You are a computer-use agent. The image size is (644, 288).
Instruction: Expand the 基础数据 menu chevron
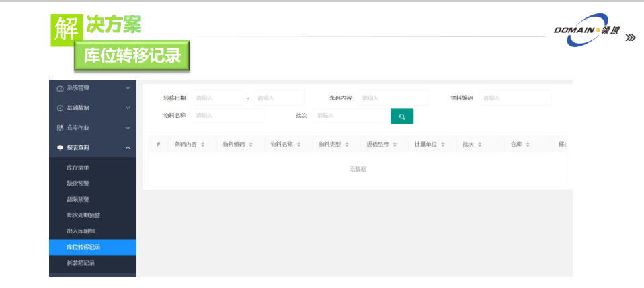(128, 108)
